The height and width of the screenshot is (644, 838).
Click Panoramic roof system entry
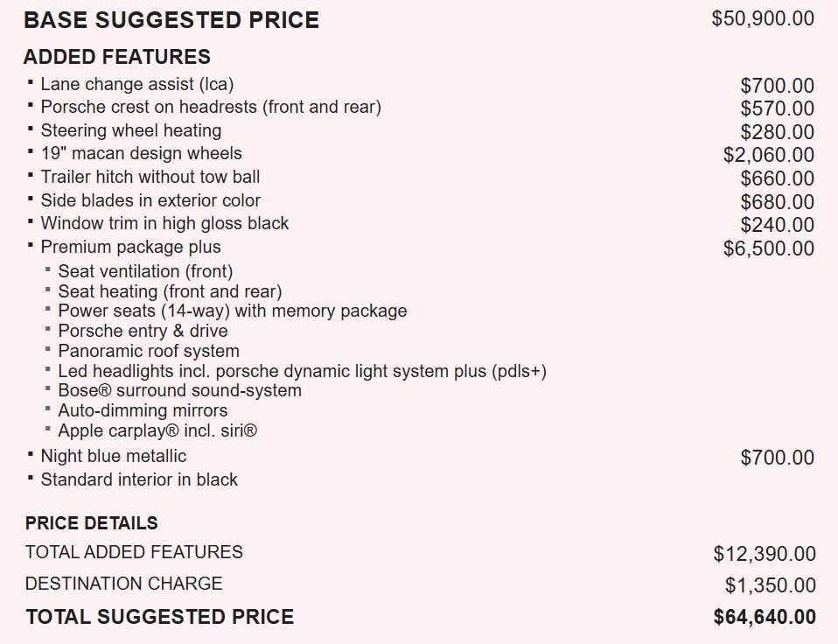pyautogui.click(x=148, y=351)
